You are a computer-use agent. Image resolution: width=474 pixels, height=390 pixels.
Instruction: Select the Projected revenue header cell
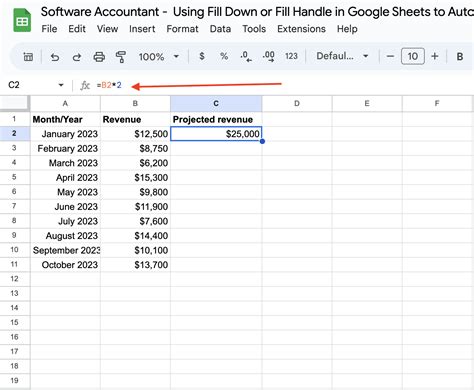(216, 119)
